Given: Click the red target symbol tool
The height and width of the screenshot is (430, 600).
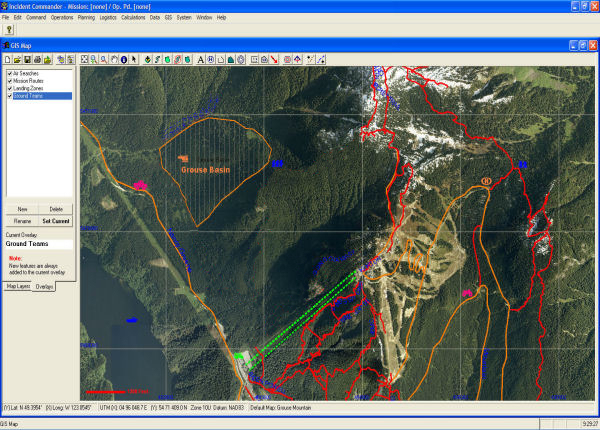Looking at the screenshot, I should pyautogui.click(x=287, y=59).
